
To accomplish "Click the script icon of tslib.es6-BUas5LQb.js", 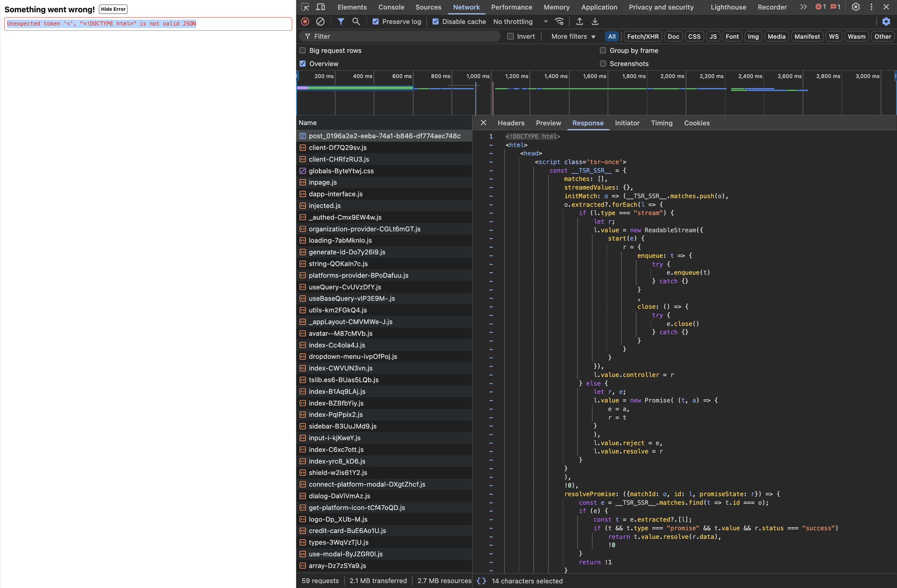I will pos(303,380).
